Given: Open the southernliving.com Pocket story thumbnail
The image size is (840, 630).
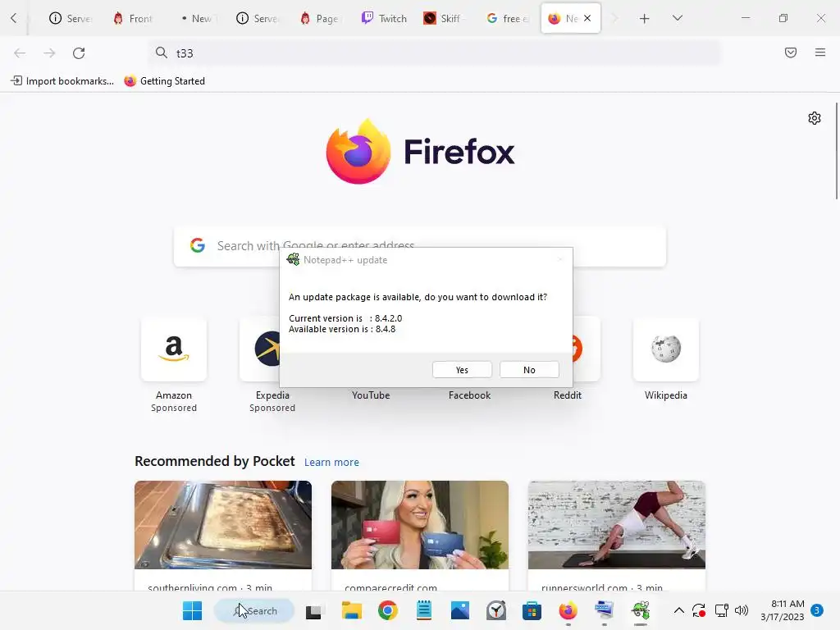Looking at the screenshot, I should (x=223, y=525).
